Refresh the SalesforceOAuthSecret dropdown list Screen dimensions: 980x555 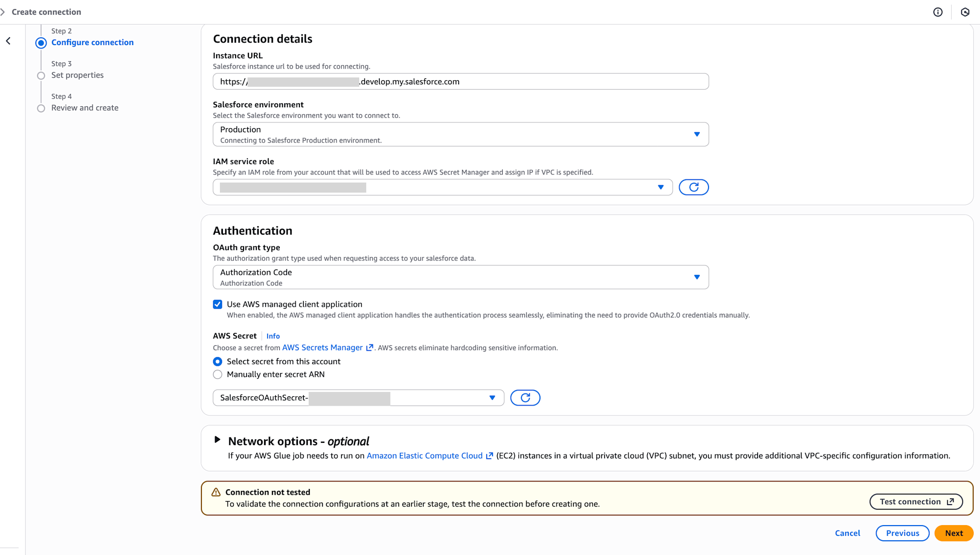tap(525, 397)
